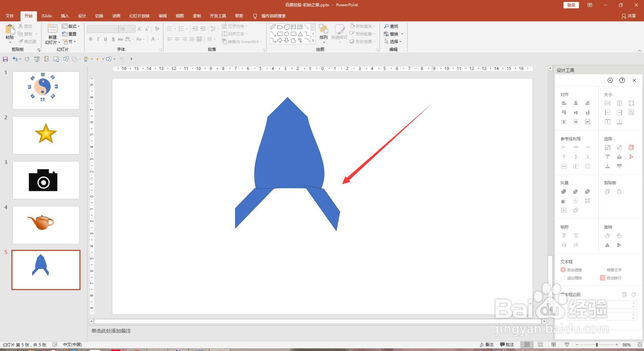Screen dimensions: 644x351
Task: Fit slide to window icon
Action: (640, 345)
